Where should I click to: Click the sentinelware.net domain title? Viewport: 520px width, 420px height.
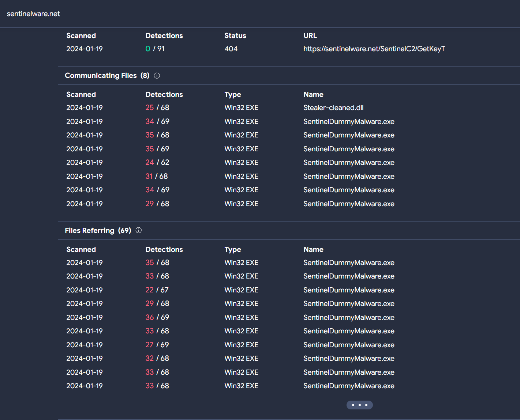[33, 14]
